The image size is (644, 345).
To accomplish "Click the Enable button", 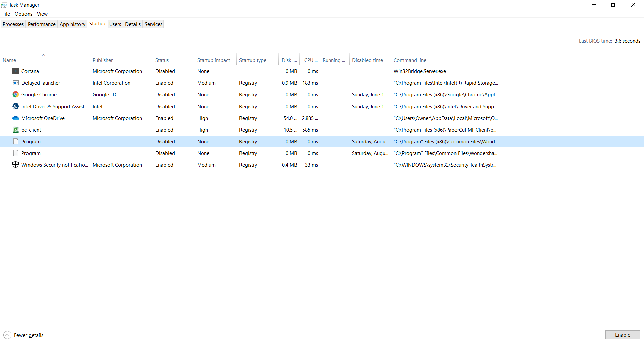I will (x=623, y=335).
